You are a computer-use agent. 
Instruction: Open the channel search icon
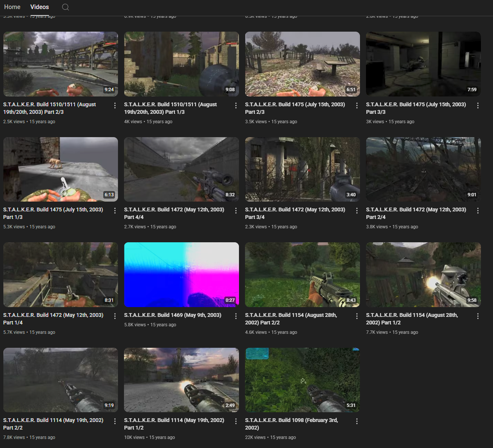pyautogui.click(x=65, y=7)
